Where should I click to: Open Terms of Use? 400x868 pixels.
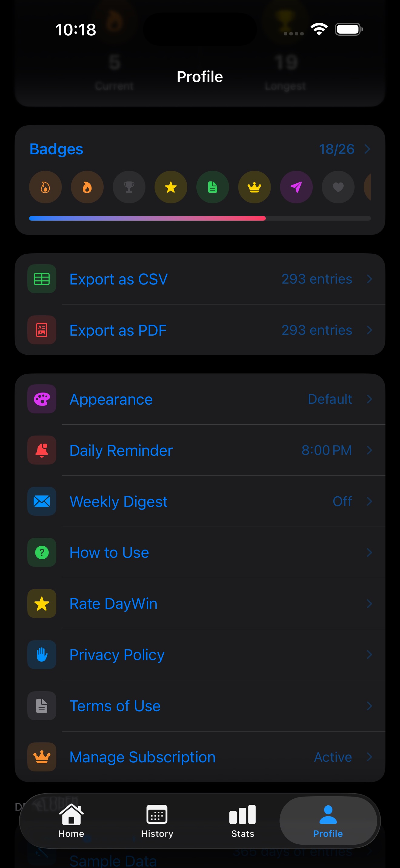tap(115, 706)
